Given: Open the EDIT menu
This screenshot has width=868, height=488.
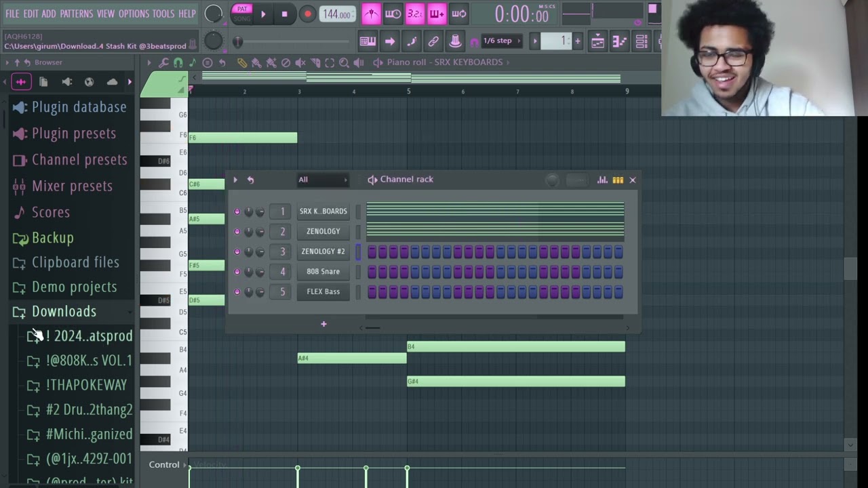Looking at the screenshot, I should (x=31, y=14).
